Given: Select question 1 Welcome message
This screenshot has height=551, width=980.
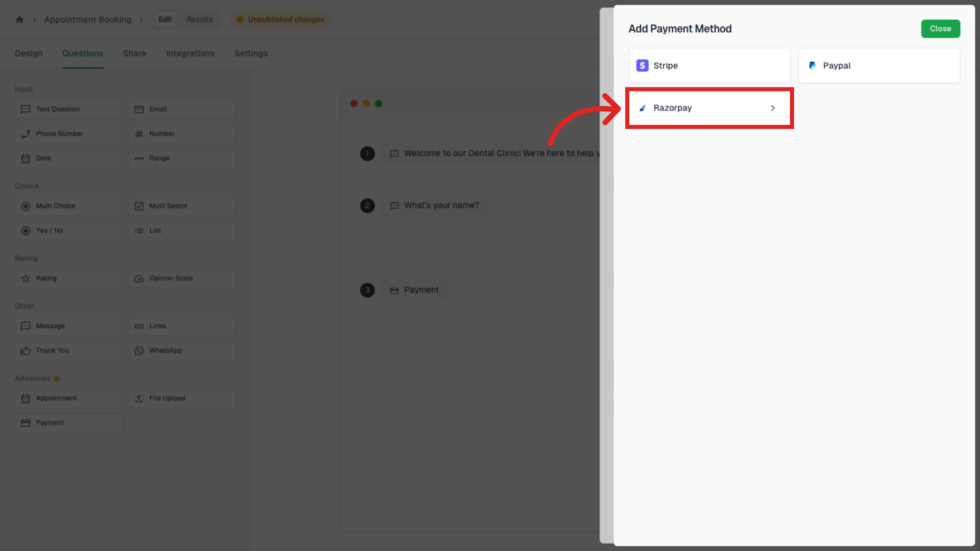Looking at the screenshot, I should coord(490,153).
